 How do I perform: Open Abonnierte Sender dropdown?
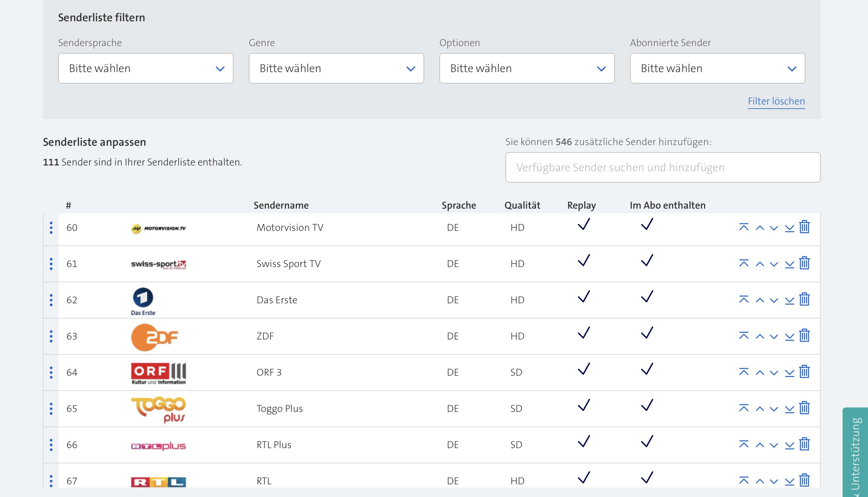[717, 68]
